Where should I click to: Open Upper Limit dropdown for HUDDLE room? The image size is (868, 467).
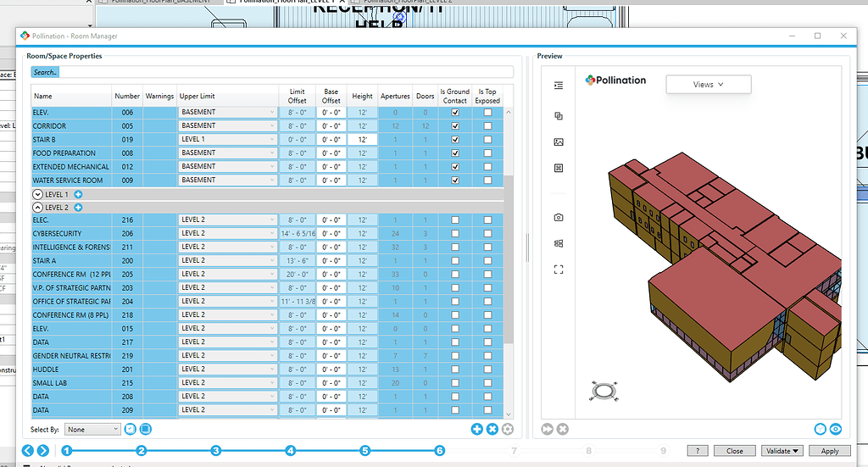coord(227,369)
